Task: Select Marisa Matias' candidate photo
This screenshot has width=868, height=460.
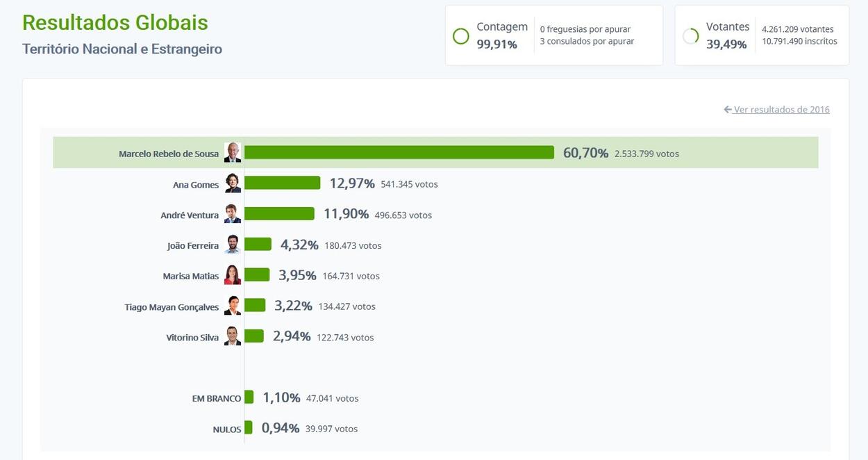Action: tap(232, 274)
